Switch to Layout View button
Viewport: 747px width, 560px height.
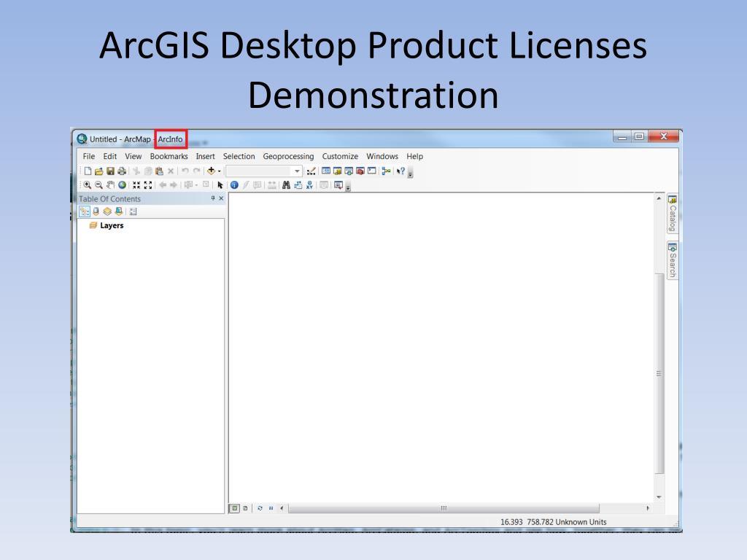[245, 508]
